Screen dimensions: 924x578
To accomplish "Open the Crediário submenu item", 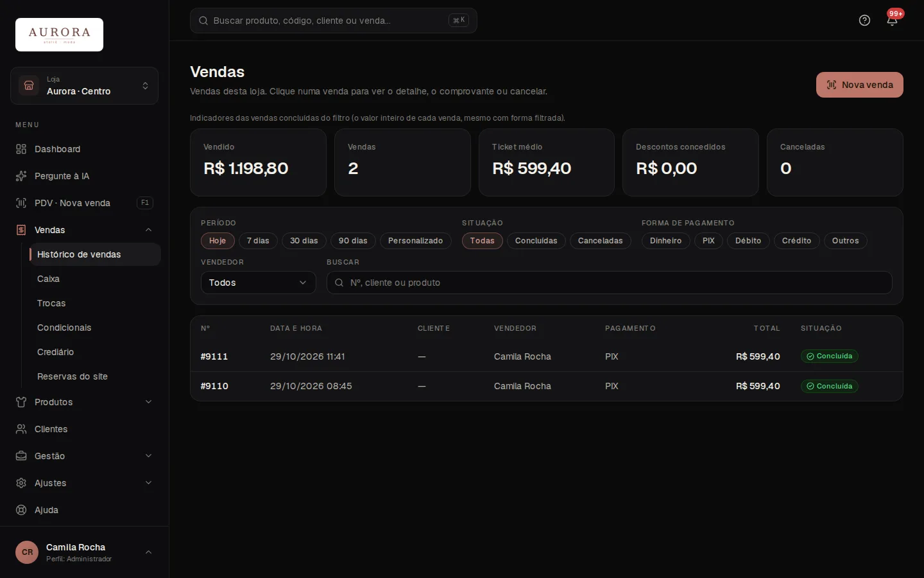I will (94, 352).
